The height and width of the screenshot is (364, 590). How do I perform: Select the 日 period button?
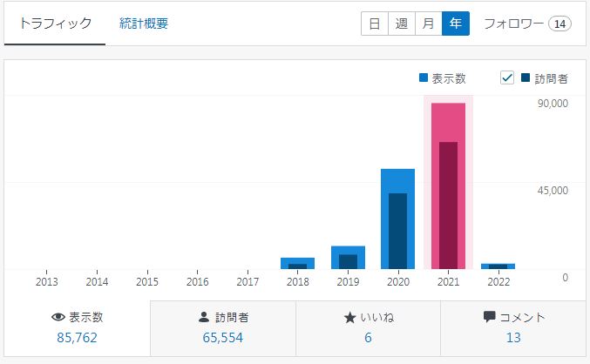(374, 24)
